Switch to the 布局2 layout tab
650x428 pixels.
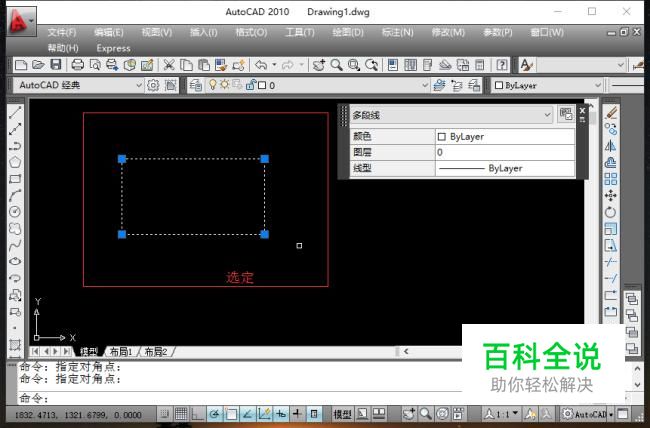click(x=156, y=352)
